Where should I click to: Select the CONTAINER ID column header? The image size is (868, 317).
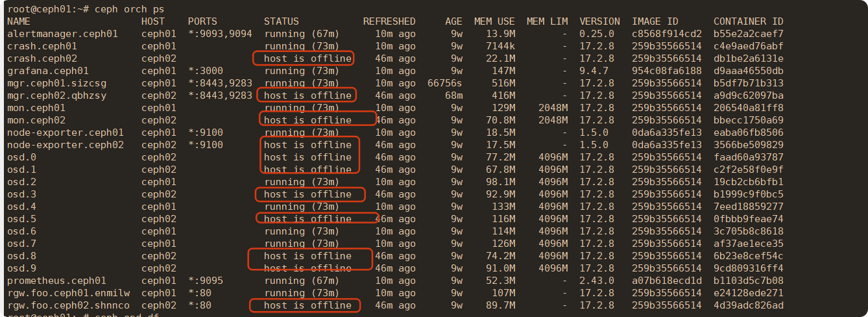click(749, 21)
